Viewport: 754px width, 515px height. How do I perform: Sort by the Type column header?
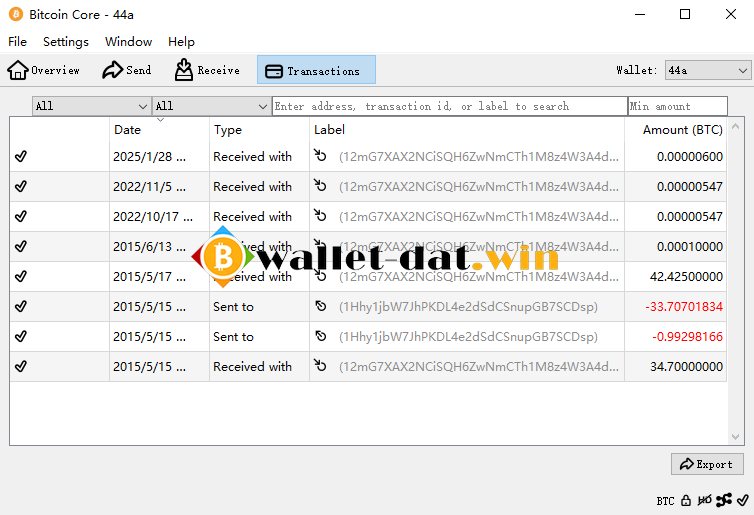point(259,130)
